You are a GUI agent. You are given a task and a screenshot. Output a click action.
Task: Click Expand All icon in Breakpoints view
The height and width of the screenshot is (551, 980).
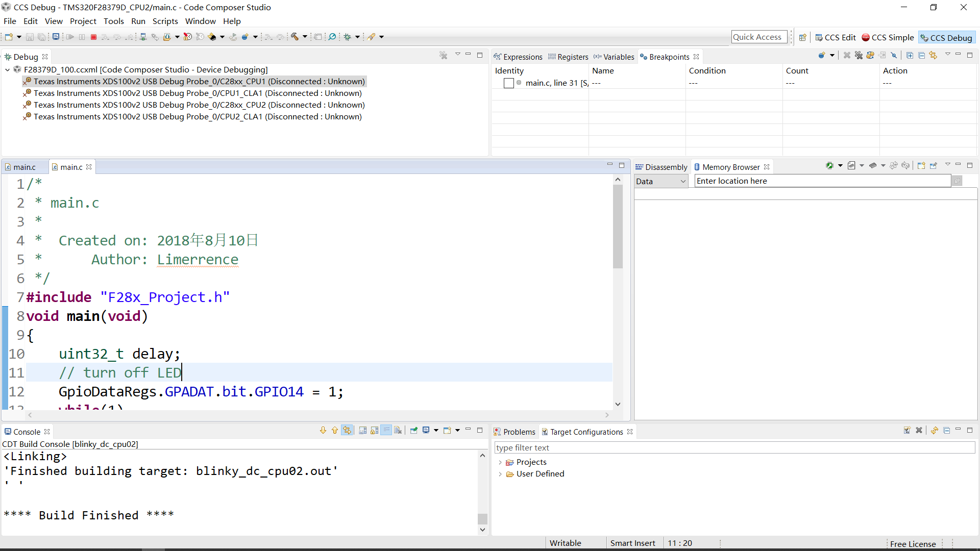point(910,55)
